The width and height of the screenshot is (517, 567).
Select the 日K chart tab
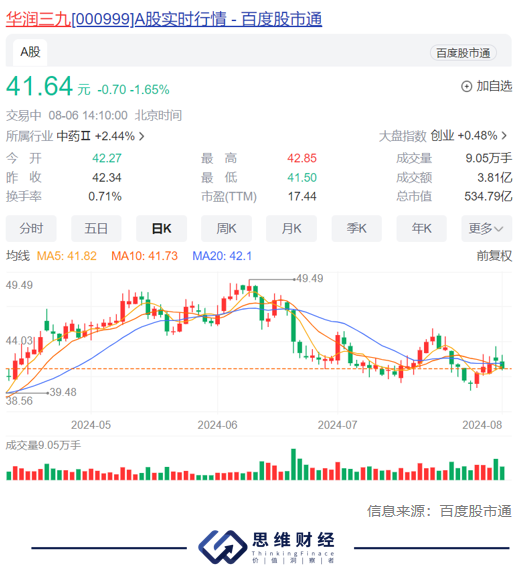click(x=161, y=229)
